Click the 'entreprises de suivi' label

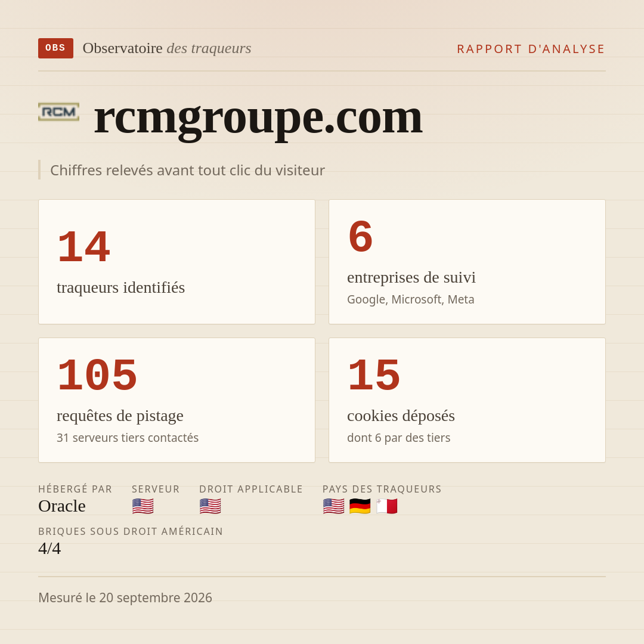pos(411,277)
